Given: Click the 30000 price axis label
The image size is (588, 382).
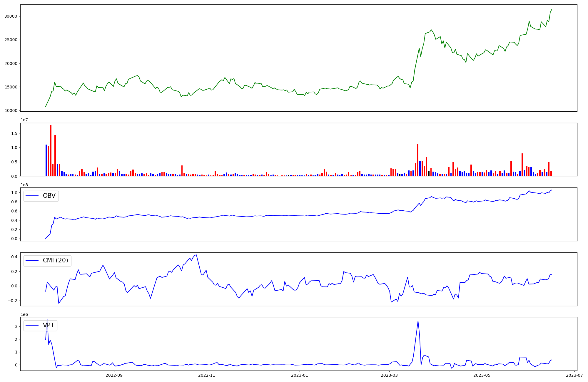Looking at the screenshot, I should coord(11,16).
